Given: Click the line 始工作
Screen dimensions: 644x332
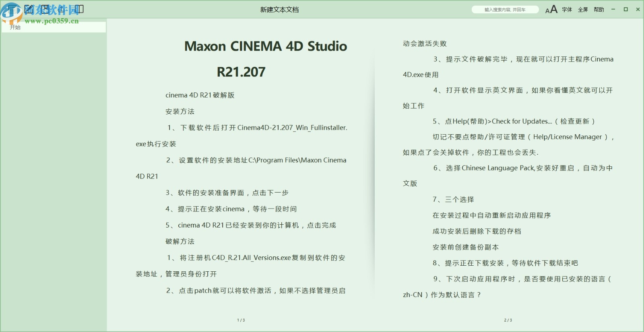Looking at the screenshot, I should 413,106.
